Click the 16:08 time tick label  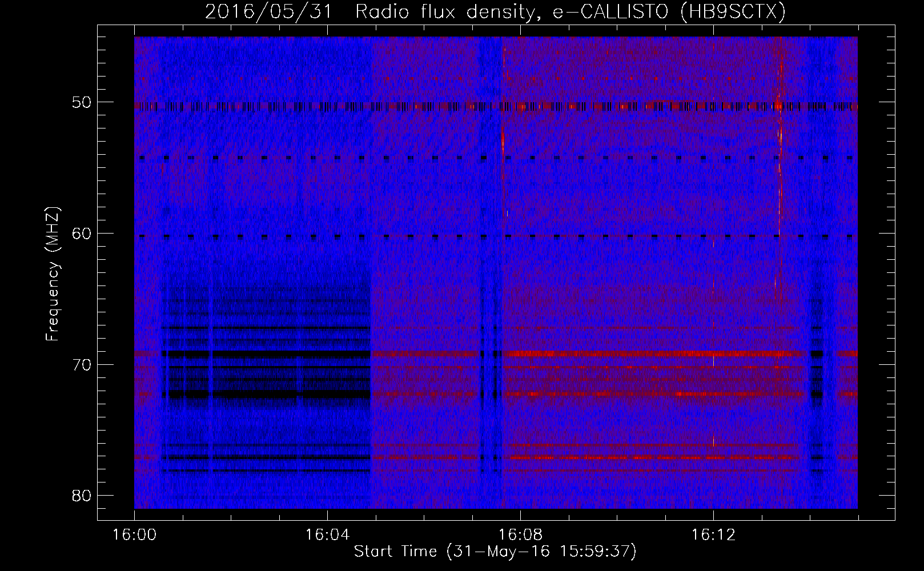coord(520,535)
